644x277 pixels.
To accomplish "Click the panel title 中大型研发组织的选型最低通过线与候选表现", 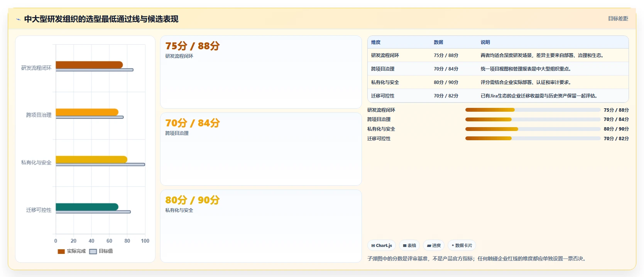I will 101,19.
